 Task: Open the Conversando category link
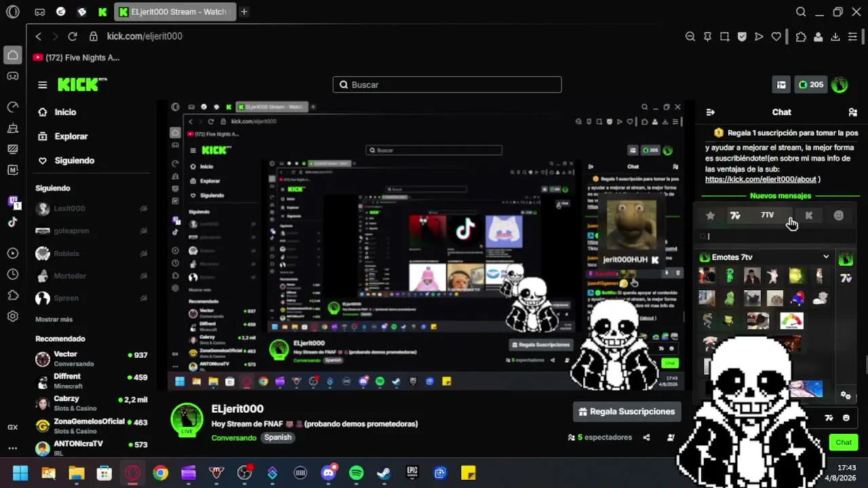pyautogui.click(x=234, y=438)
